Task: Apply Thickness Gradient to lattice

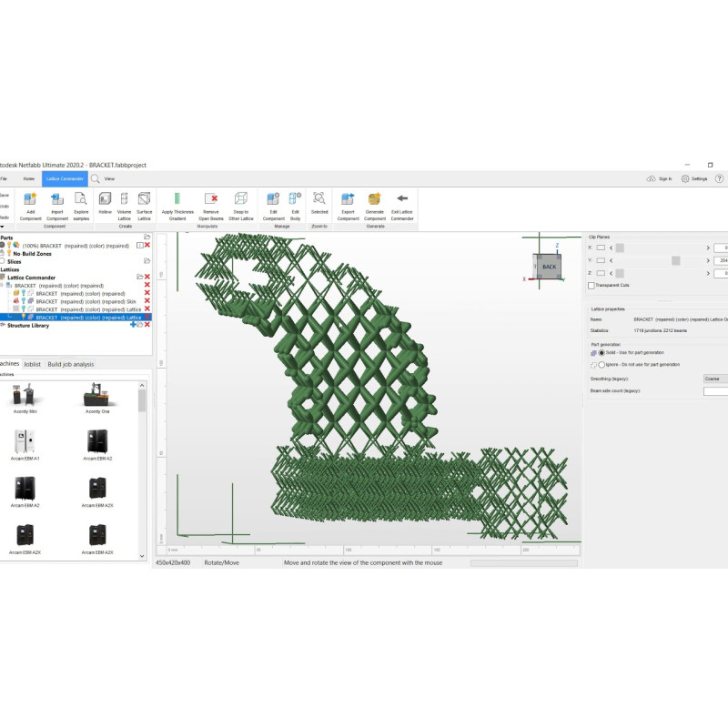Action: pos(177,198)
